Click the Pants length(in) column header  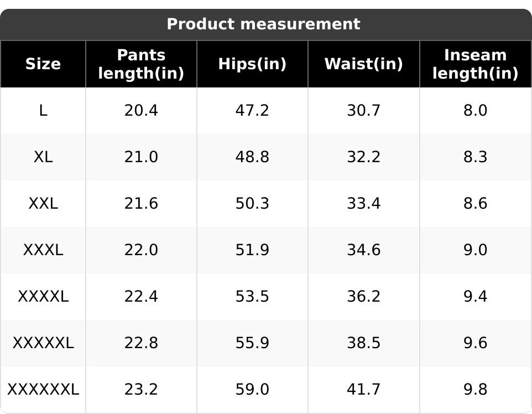141,64
